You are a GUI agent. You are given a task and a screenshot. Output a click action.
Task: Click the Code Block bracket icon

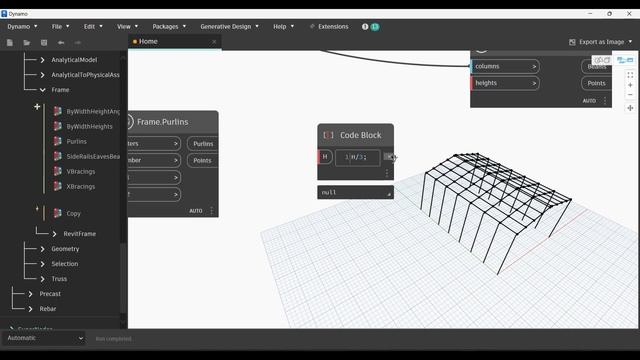point(328,135)
